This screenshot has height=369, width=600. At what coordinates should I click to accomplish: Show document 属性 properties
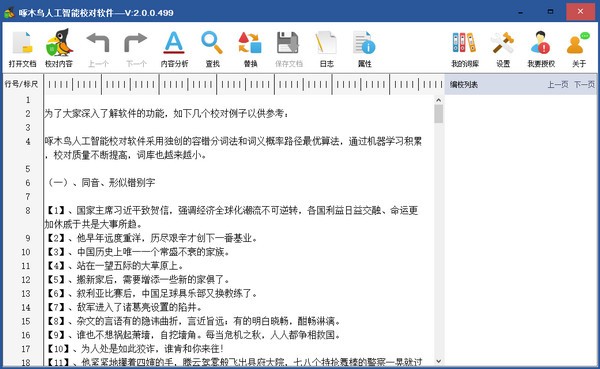pos(365,49)
